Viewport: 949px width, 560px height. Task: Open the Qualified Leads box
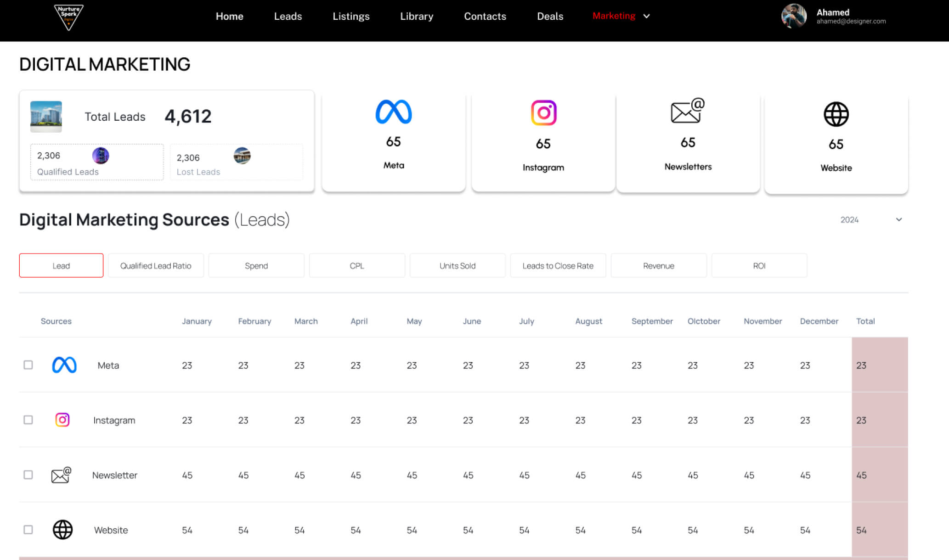96,162
